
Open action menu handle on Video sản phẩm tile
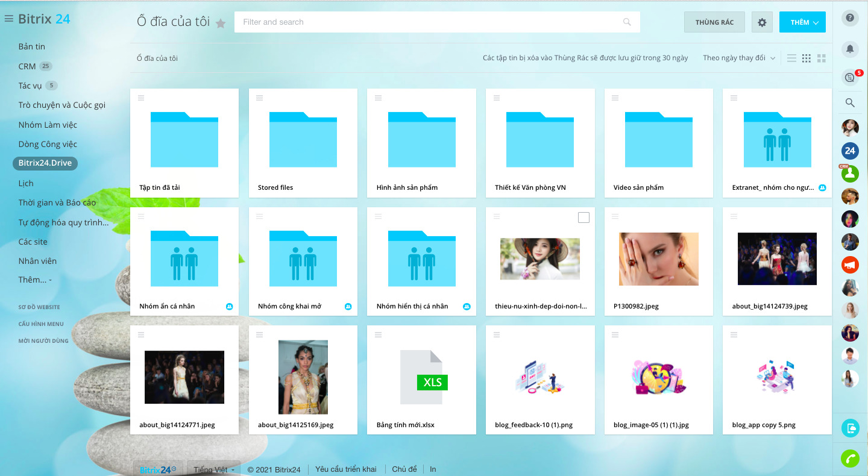click(615, 98)
